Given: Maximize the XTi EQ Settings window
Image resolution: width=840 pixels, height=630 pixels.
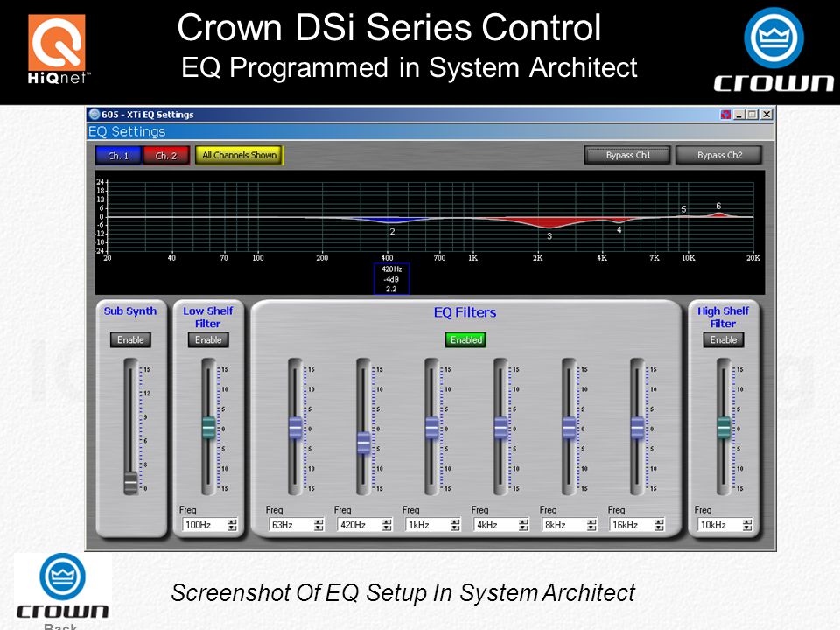Looking at the screenshot, I should click(x=752, y=114).
